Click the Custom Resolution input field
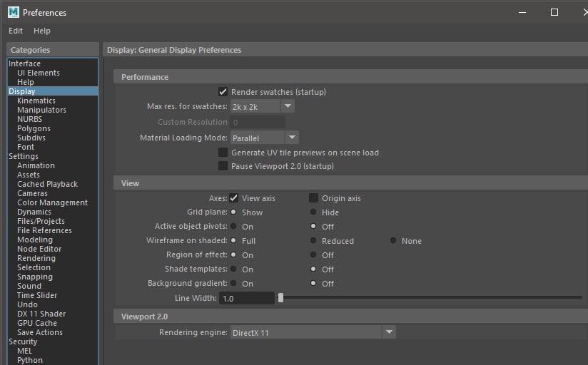This screenshot has height=365, width=588. click(x=258, y=122)
